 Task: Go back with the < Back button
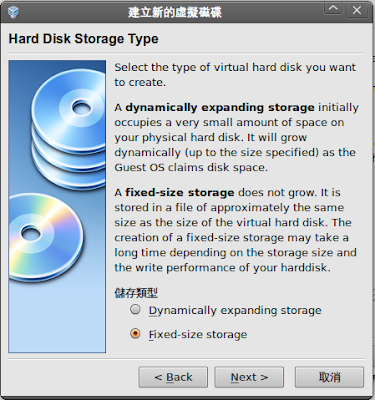(x=173, y=377)
